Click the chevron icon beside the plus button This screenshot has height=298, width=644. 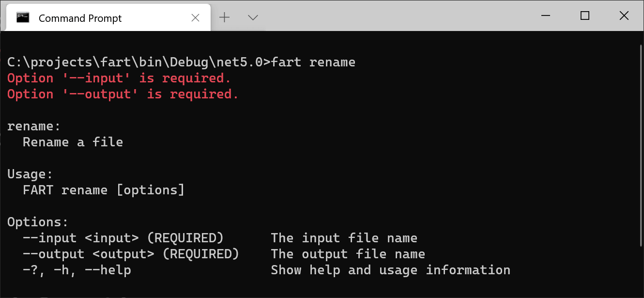pyautogui.click(x=252, y=17)
